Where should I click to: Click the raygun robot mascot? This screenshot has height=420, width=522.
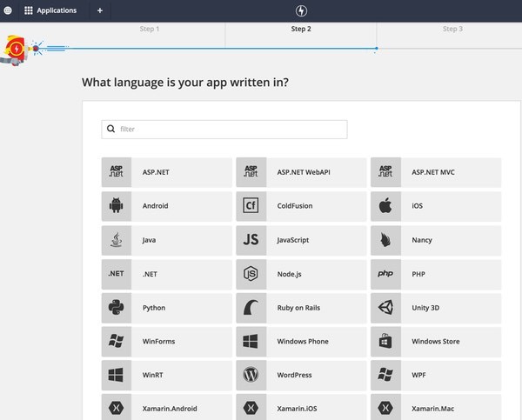coord(14,50)
